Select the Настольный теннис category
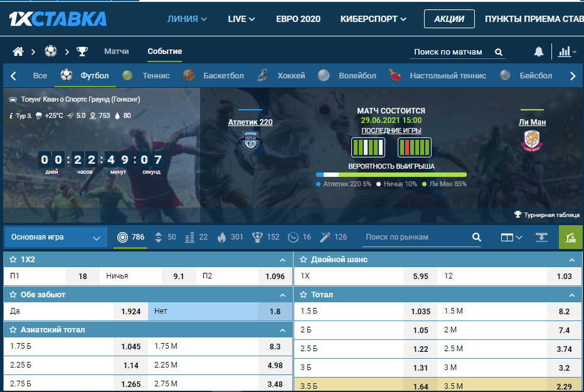Image resolution: width=584 pixels, height=392 pixels. [438, 75]
